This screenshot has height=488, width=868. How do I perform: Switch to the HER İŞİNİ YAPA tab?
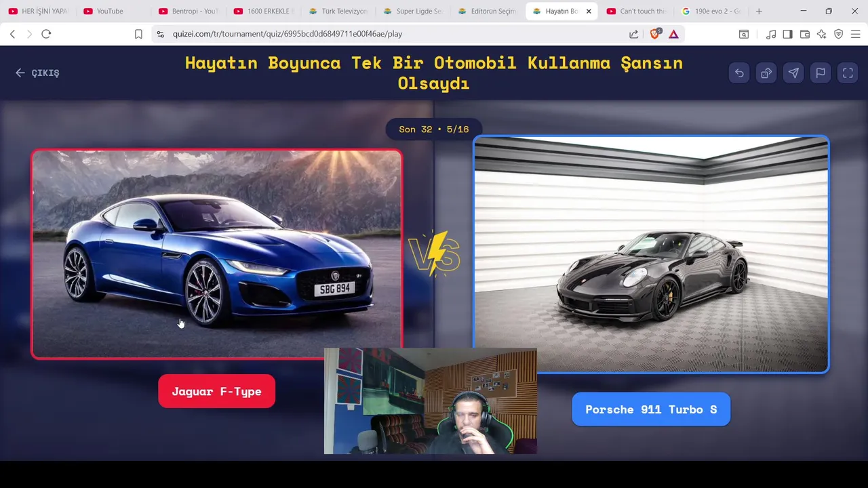[39, 12]
